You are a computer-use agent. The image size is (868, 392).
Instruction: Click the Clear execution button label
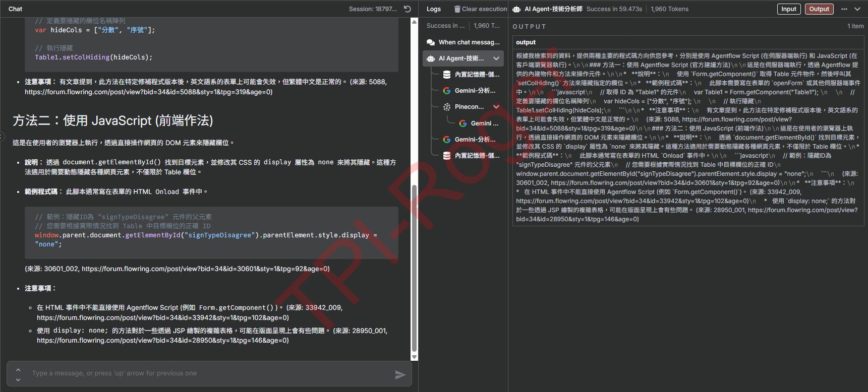[484, 9]
